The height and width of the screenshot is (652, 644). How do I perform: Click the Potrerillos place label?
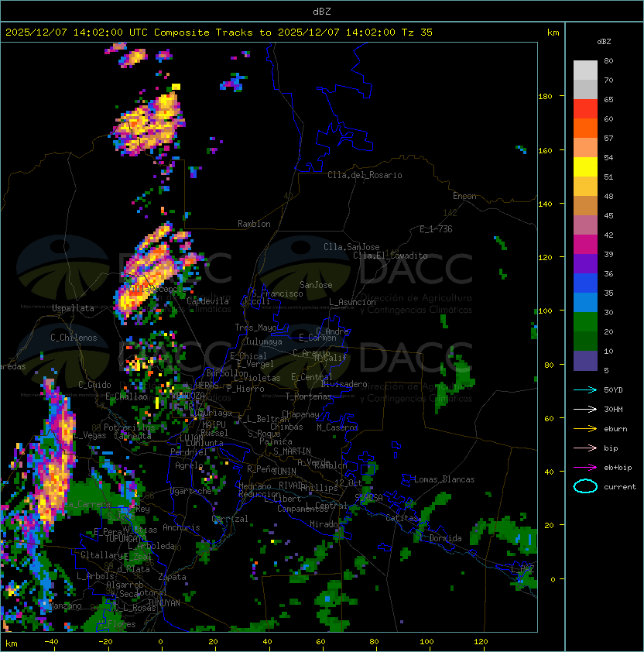coord(129,427)
